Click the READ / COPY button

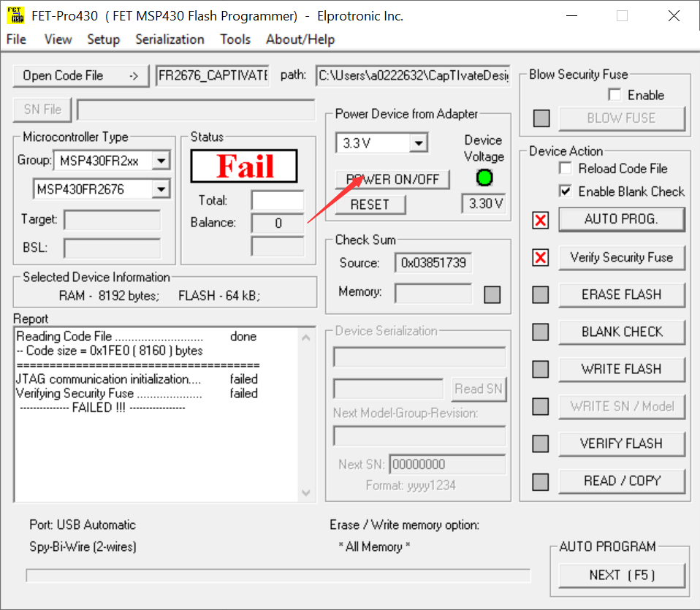(621, 481)
